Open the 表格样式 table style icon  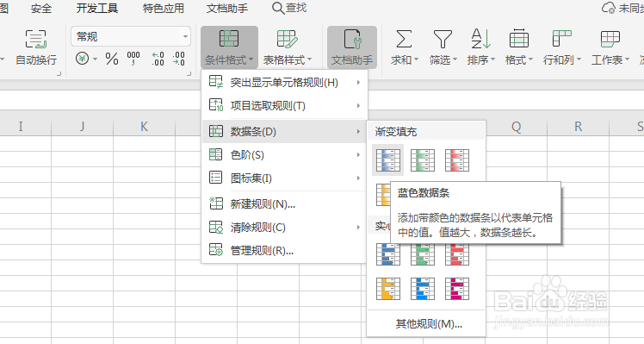pos(287,40)
